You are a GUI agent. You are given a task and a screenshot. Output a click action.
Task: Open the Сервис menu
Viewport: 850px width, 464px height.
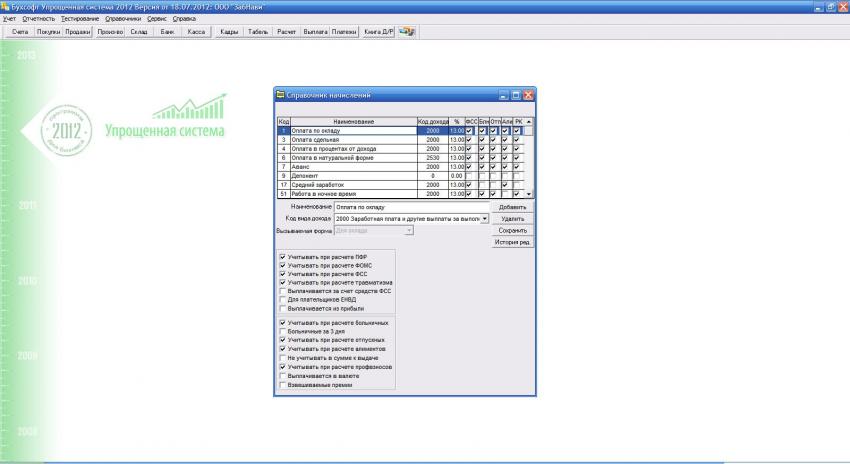click(x=156, y=19)
